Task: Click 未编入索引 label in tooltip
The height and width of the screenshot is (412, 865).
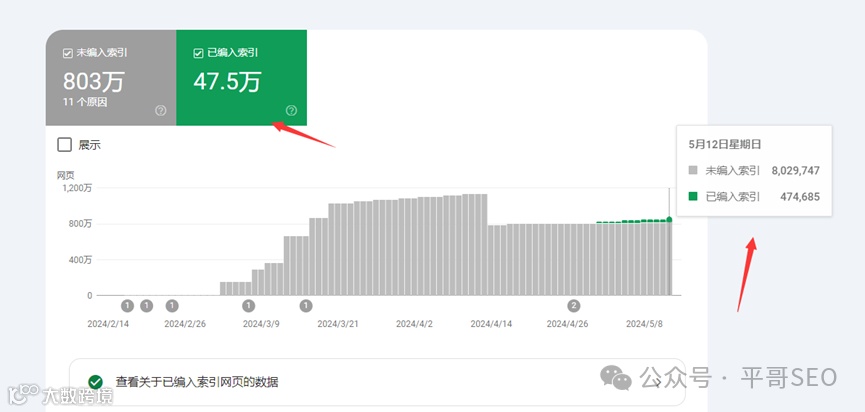Action: 733,170
